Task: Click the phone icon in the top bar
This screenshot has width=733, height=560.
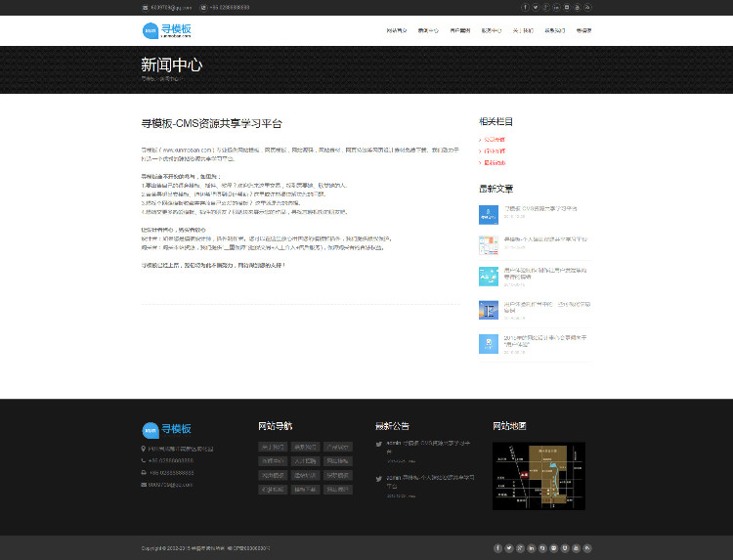Action: point(203,8)
